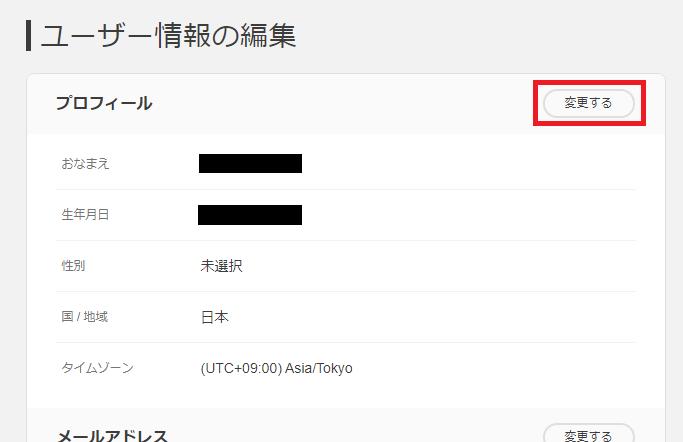Click the メールアドレス section title
Viewport: 683px width, 442px height.
pos(112,435)
